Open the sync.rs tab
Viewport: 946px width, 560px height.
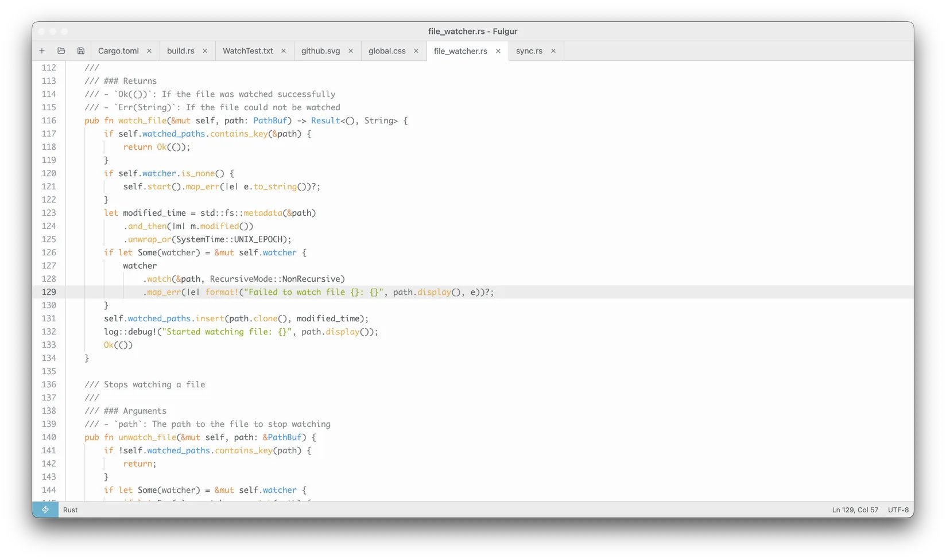pos(529,51)
